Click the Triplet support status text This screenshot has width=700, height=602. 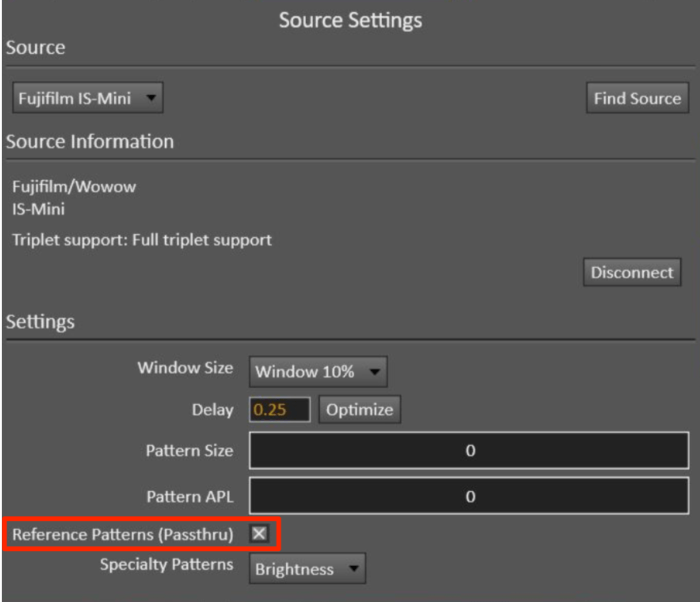(x=142, y=240)
